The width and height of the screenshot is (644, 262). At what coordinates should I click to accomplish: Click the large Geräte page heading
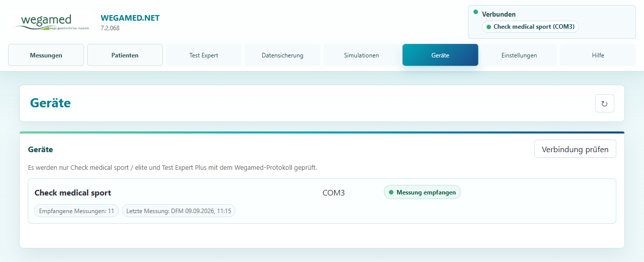coord(50,103)
